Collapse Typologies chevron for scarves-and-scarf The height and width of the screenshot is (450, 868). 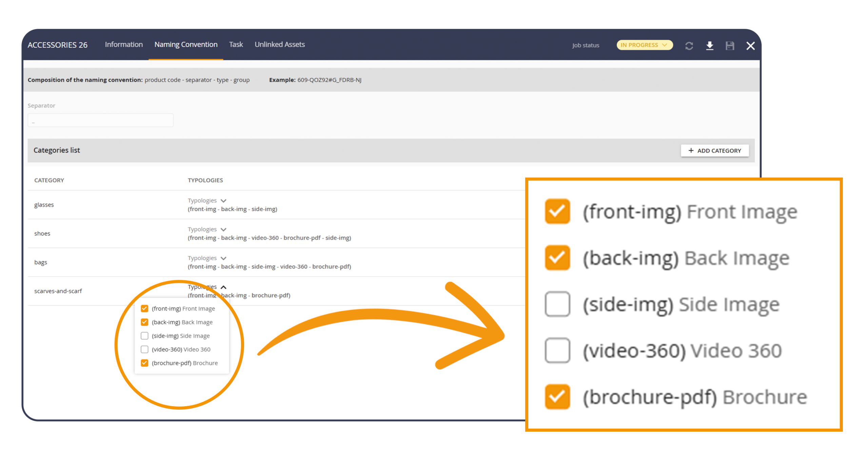[223, 287]
